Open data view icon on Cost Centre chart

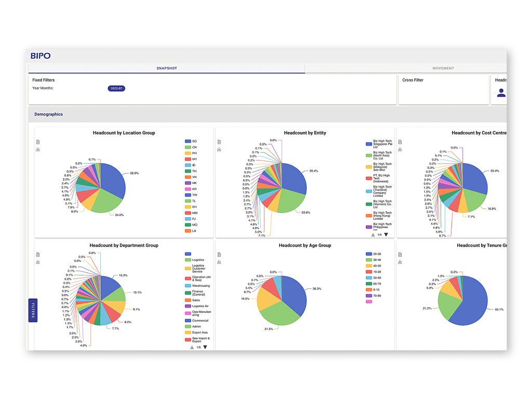tap(400, 142)
